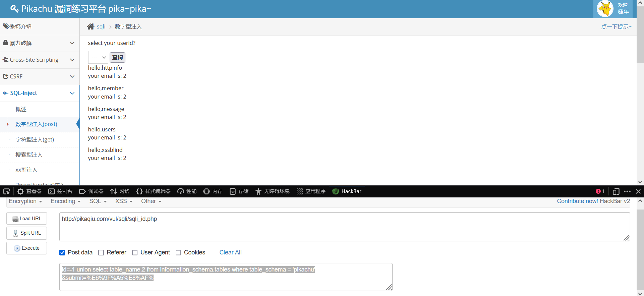Click the home icon in breadcrumb
The width and height of the screenshot is (644, 296).
91,26
